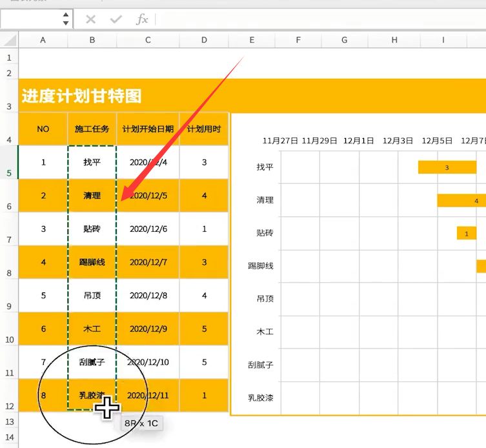Screen dimensions: 486x448
Task: Click the 计划开始日期 header cell
Action: click(x=148, y=129)
